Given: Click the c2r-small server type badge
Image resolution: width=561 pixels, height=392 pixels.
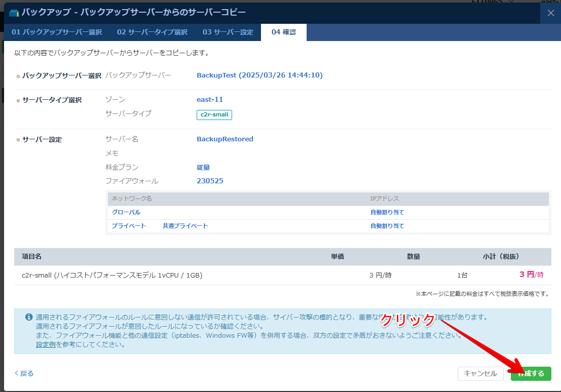Looking at the screenshot, I should (x=214, y=114).
